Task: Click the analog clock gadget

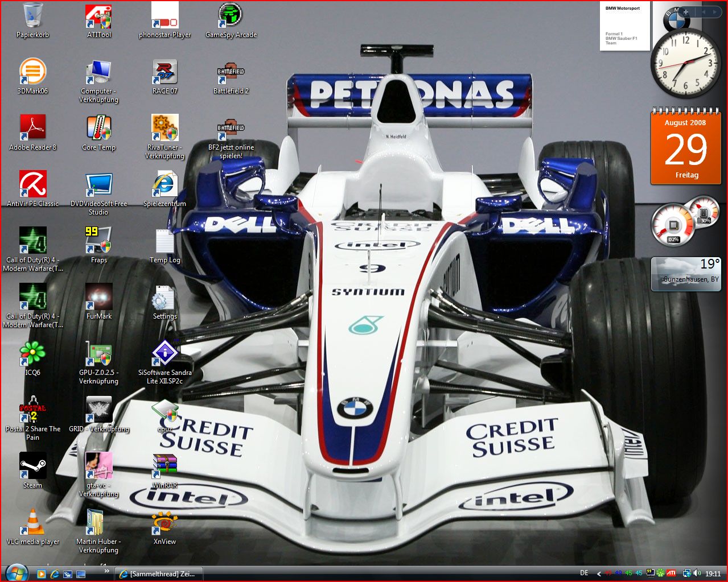Action: pos(685,63)
